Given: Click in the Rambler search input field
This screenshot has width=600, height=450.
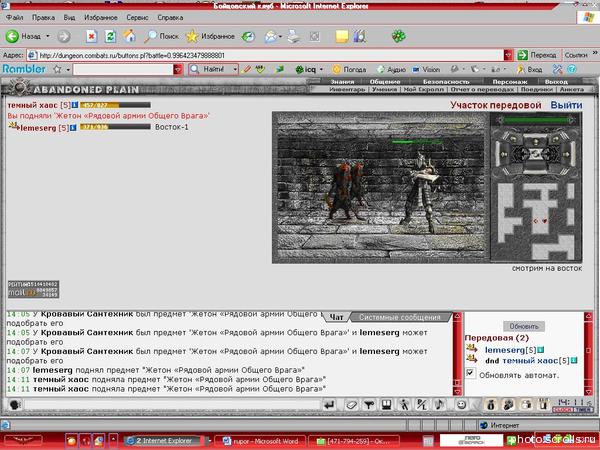Looking at the screenshot, I should [123, 69].
